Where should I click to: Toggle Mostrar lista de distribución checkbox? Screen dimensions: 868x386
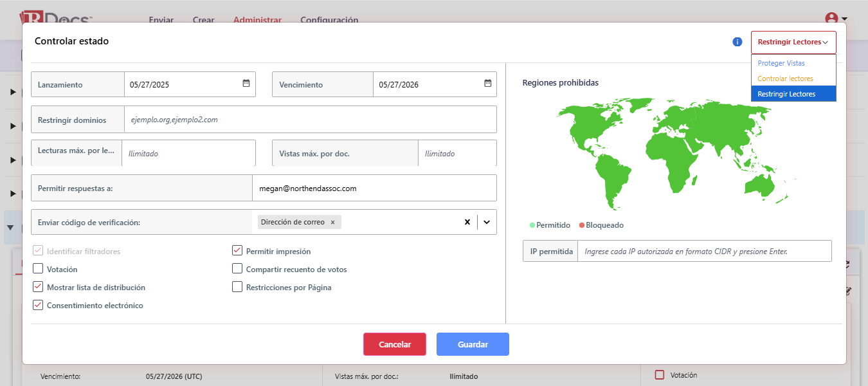(38, 287)
